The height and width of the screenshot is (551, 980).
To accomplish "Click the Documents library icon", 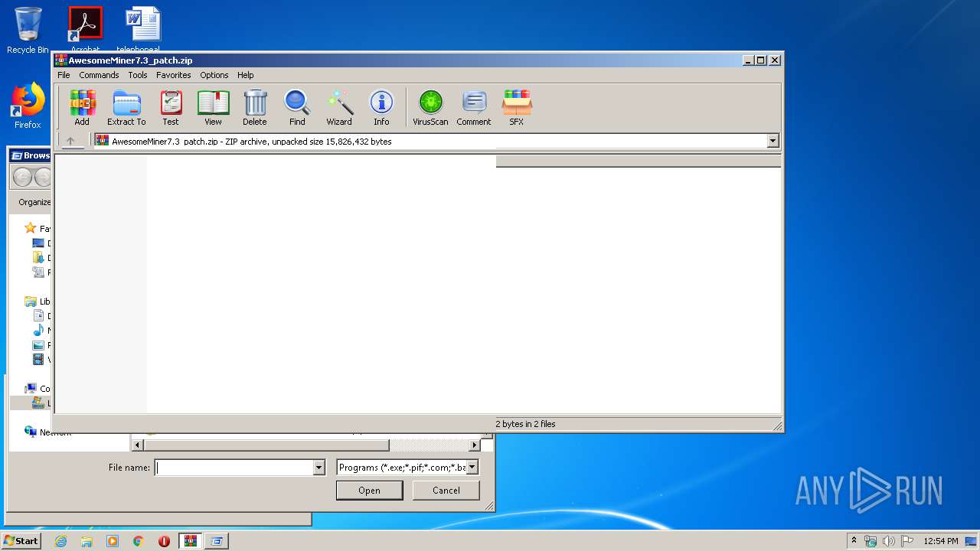I will tap(38, 316).
